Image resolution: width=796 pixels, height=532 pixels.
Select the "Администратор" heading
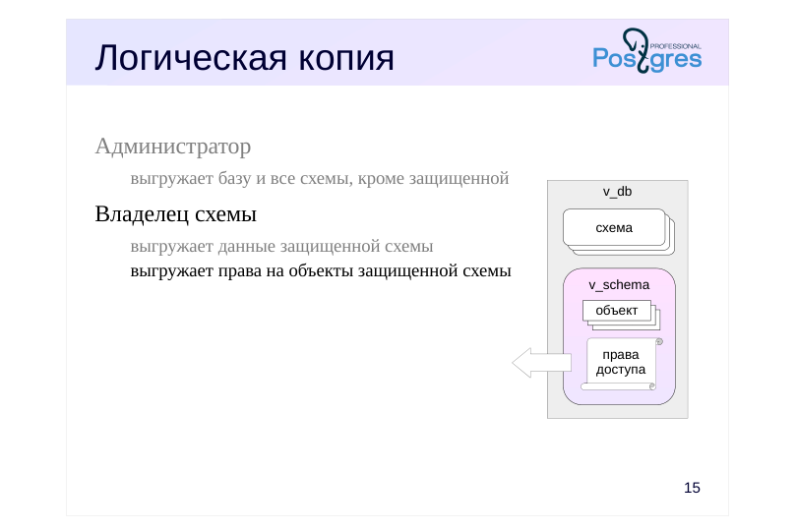[173, 147]
